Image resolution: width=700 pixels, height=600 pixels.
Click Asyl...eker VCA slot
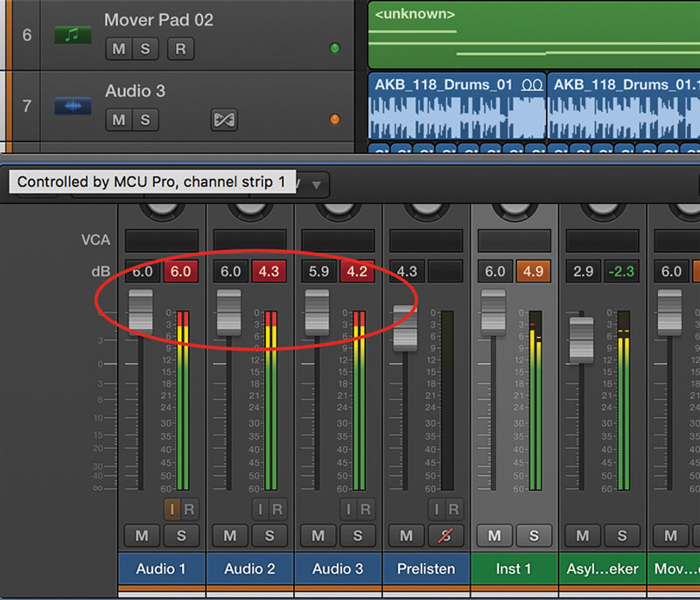point(602,241)
